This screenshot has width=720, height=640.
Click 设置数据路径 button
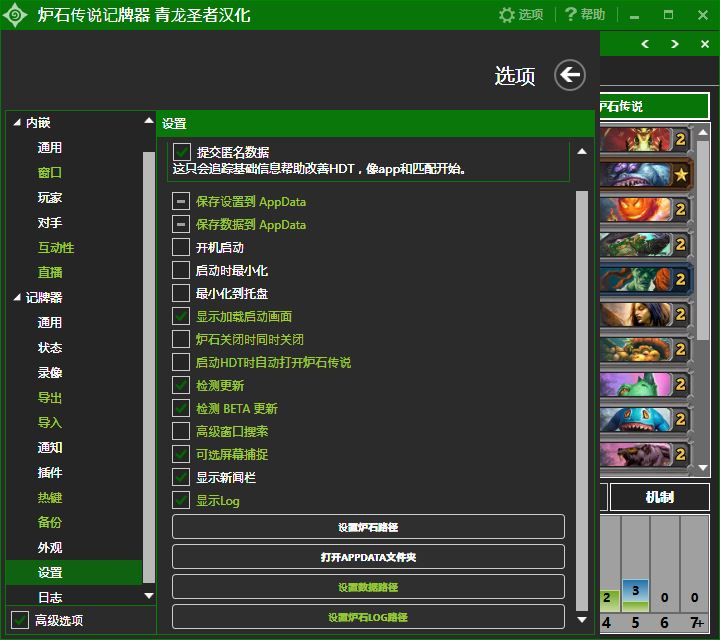tap(368, 587)
